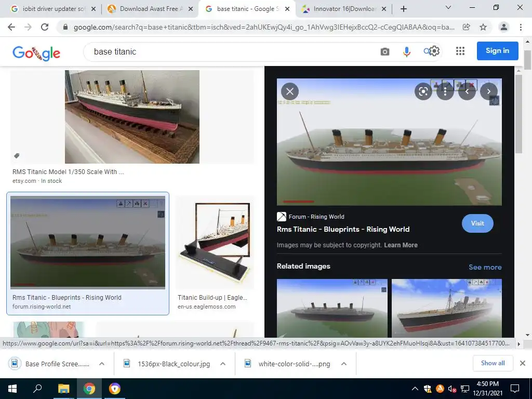
Task: Search by image camera icon
Action: (x=385, y=51)
